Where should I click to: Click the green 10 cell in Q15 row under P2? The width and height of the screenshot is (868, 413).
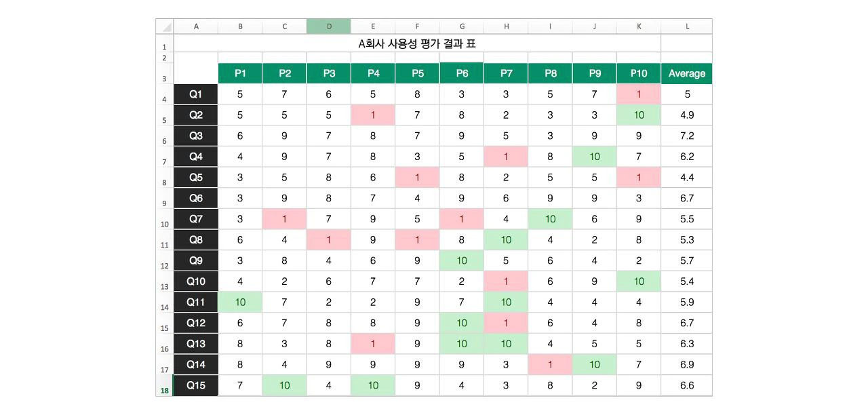[x=284, y=385]
